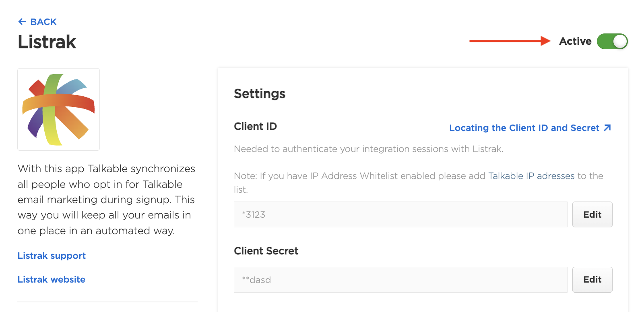Click the Client ID input field

(x=400, y=214)
